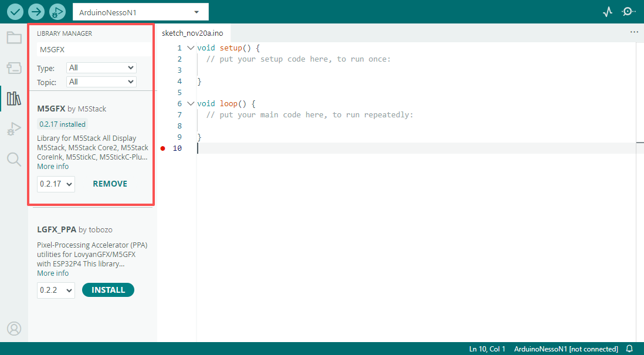Viewport: 644px width, 355px height.
Task: Open the M5GFX version 0.2.17 dropdown
Action: (x=56, y=184)
